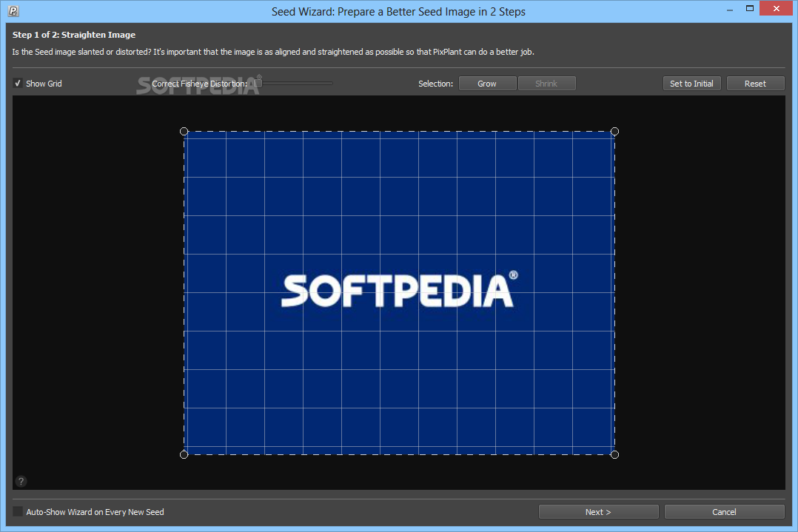Select the bottom-left selection corner handle

(184, 454)
